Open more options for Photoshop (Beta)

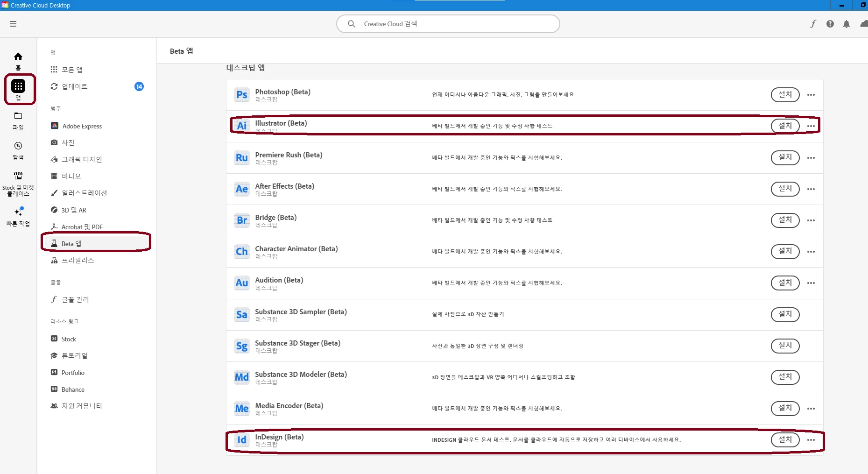tap(811, 95)
